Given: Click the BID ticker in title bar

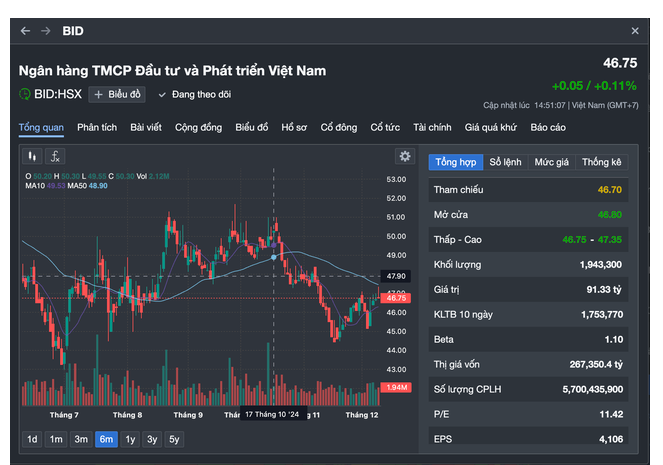Looking at the screenshot, I should pyautogui.click(x=73, y=31).
